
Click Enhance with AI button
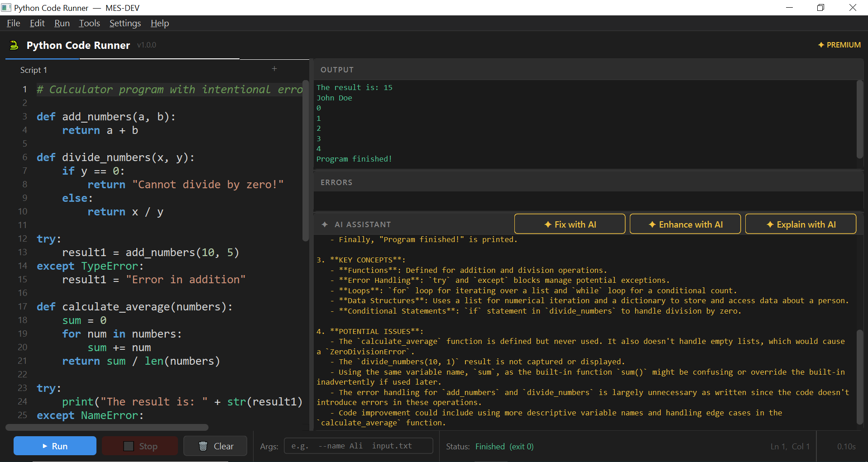(685, 224)
